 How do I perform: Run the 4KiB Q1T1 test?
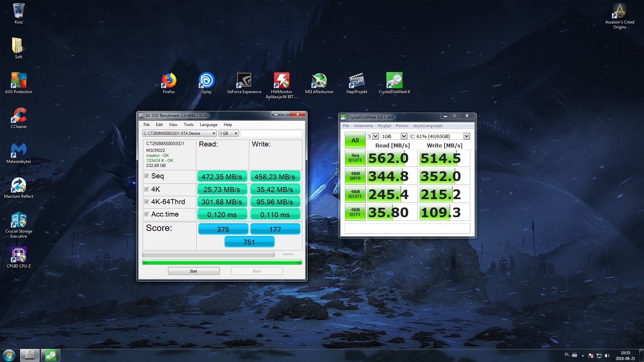[355, 212]
